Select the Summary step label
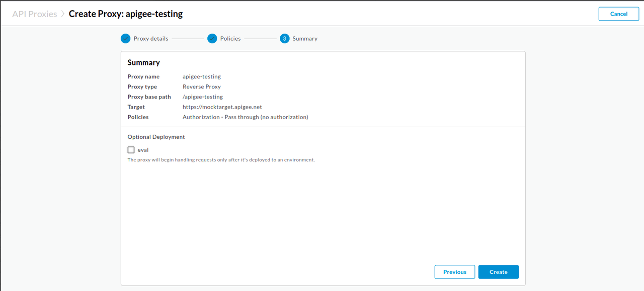Viewport: 644px width, 291px height. click(305, 39)
